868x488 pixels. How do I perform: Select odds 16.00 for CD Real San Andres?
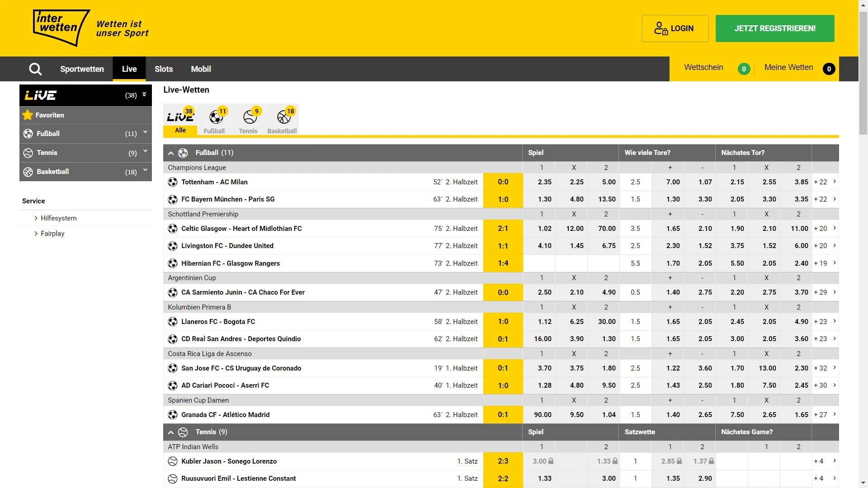pos(539,339)
